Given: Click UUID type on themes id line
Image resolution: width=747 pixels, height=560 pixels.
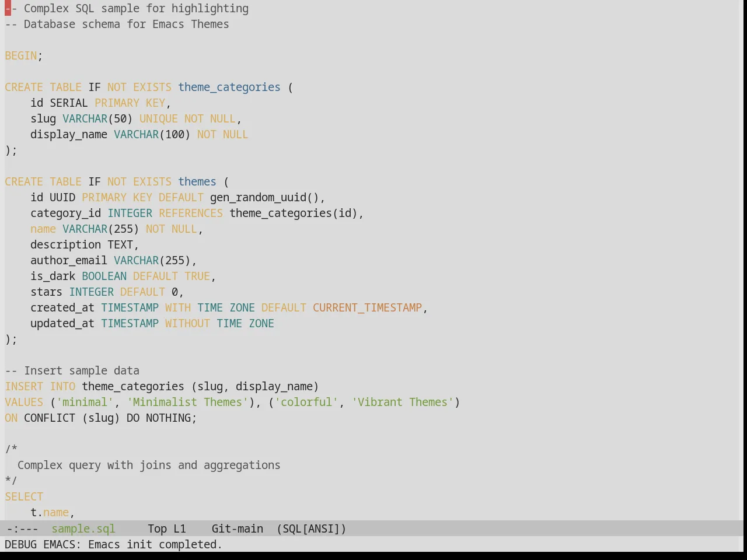Looking at the screenshot, I should point(62,197).
